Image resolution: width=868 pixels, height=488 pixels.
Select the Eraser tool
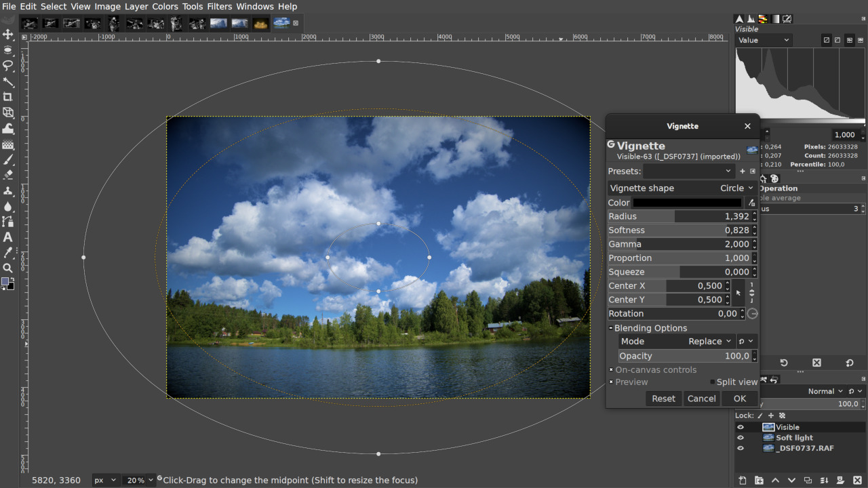click(x=9, y=176)
